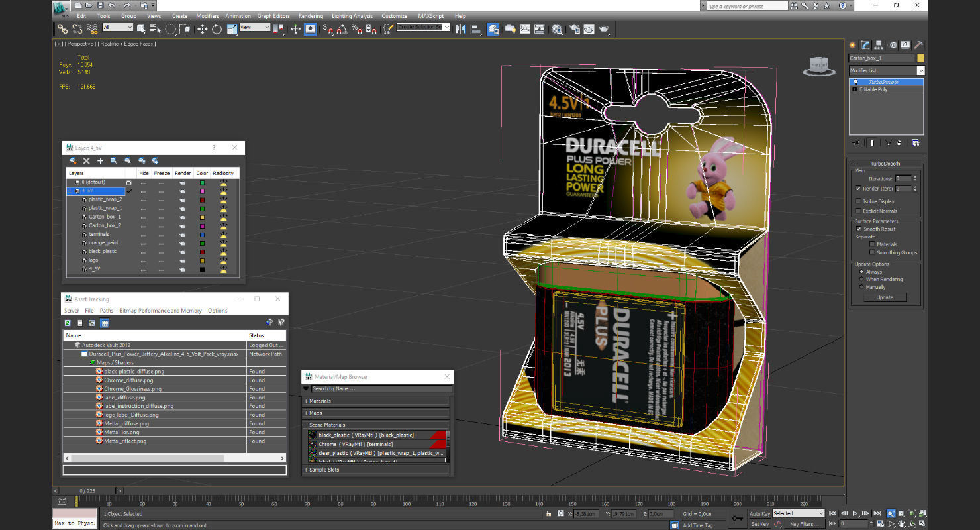Open Bitmap Performance and Memory menu
The image size is (980, 530).
click(x=160, y=311)
